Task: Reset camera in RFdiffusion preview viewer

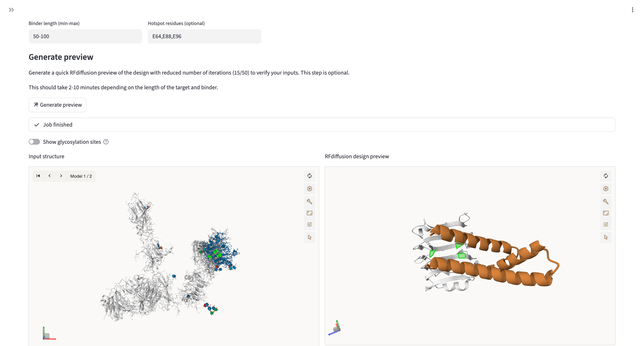Action: click(x=606, y=176)
